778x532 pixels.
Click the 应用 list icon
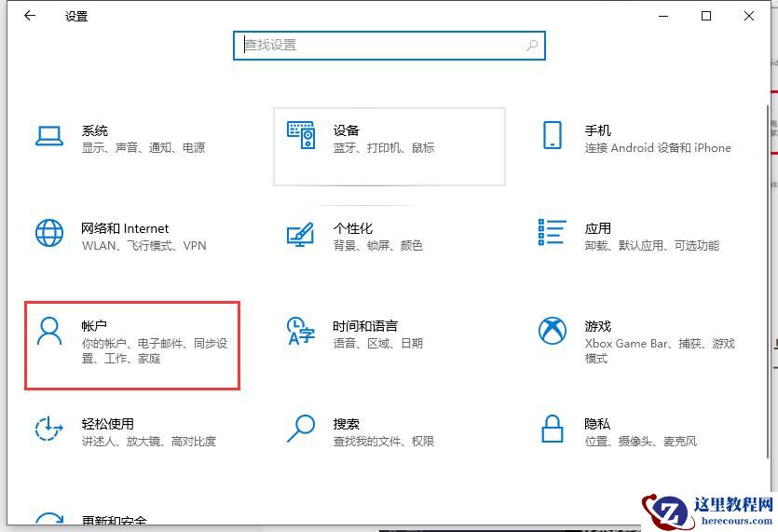pos(553,232)
